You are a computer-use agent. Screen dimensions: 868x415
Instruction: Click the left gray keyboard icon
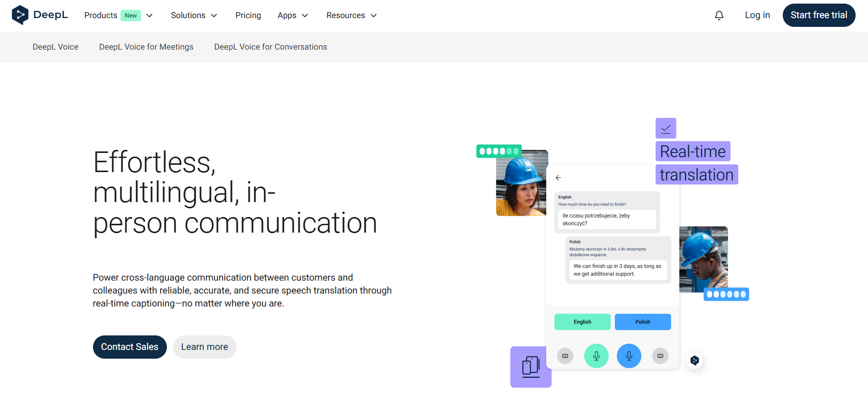565,356
